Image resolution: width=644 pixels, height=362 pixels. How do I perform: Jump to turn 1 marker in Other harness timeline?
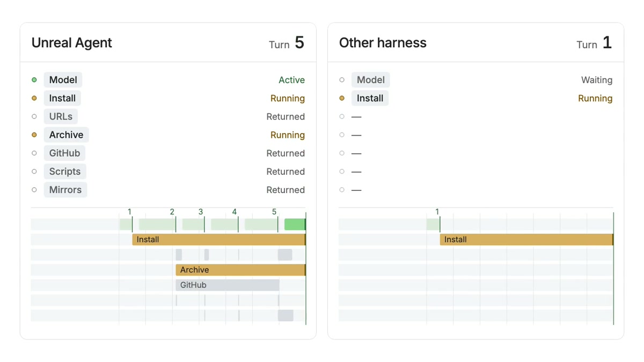pos(437,212)
